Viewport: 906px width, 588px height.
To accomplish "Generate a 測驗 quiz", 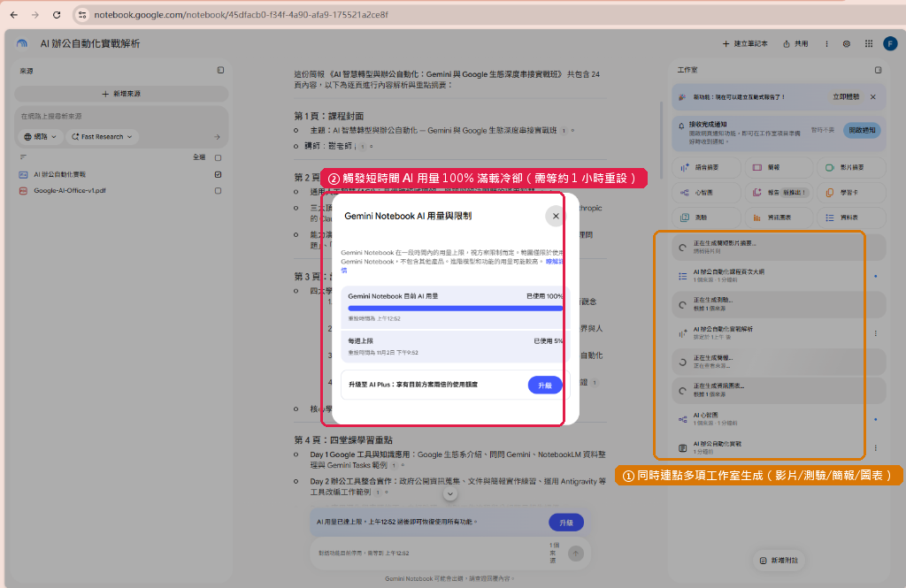I will click(707, 218).
